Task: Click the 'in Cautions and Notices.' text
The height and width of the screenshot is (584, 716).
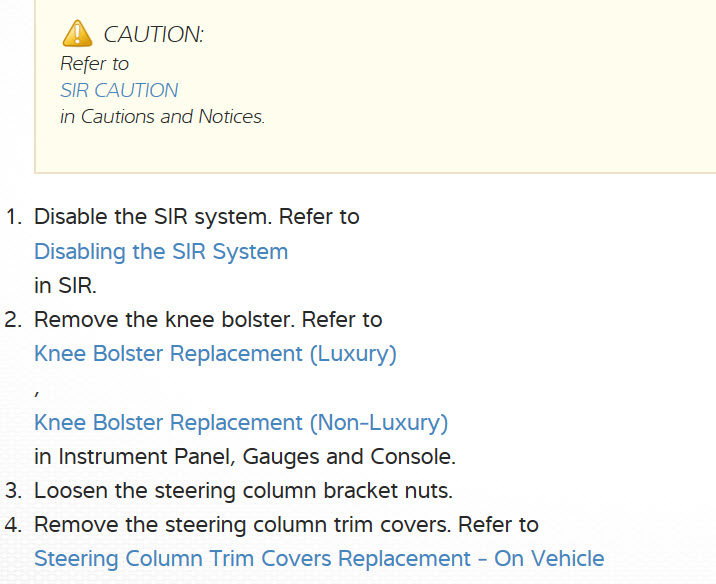Action: (162, 116)
